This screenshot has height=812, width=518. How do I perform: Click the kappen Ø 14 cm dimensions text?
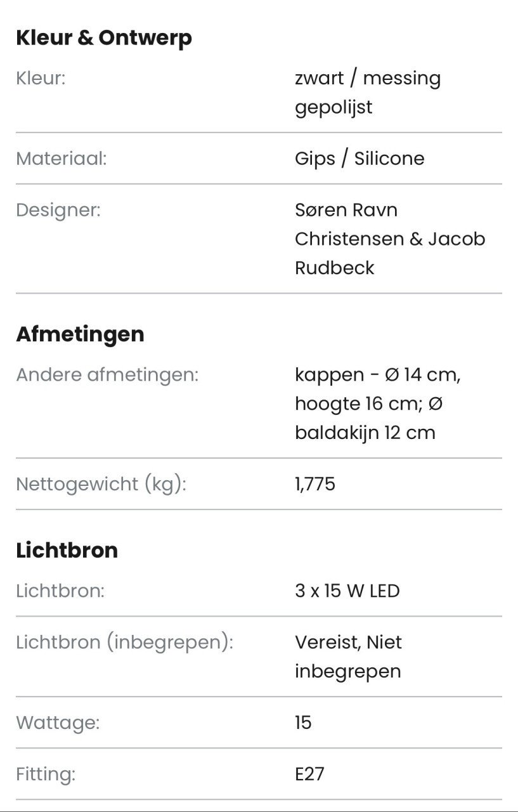(x=377, y=404)
